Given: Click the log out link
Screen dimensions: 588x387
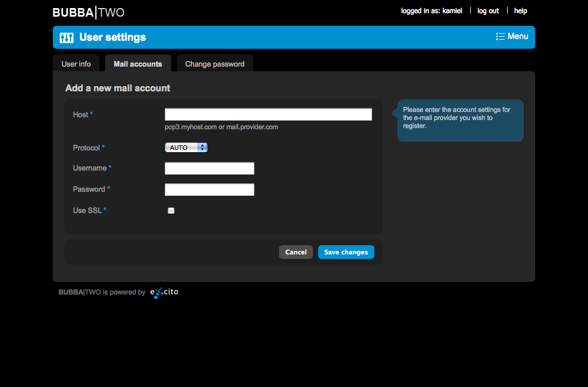Looking at the screenshot, I should tap(488, 10).
